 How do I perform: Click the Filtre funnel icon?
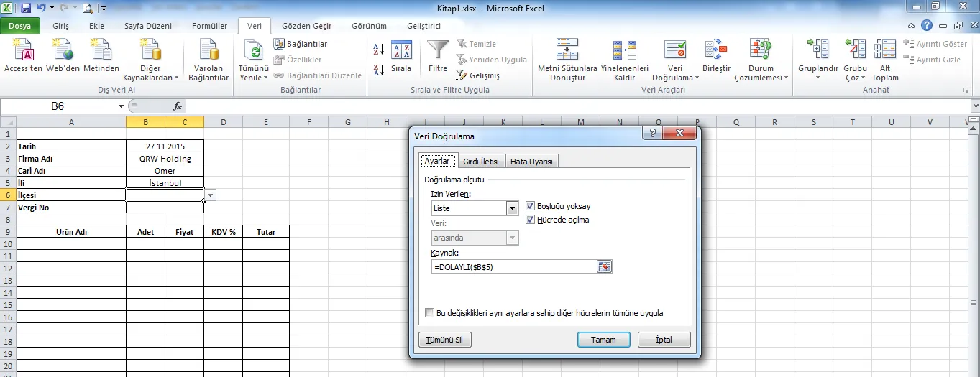click(x=438, y=51)
